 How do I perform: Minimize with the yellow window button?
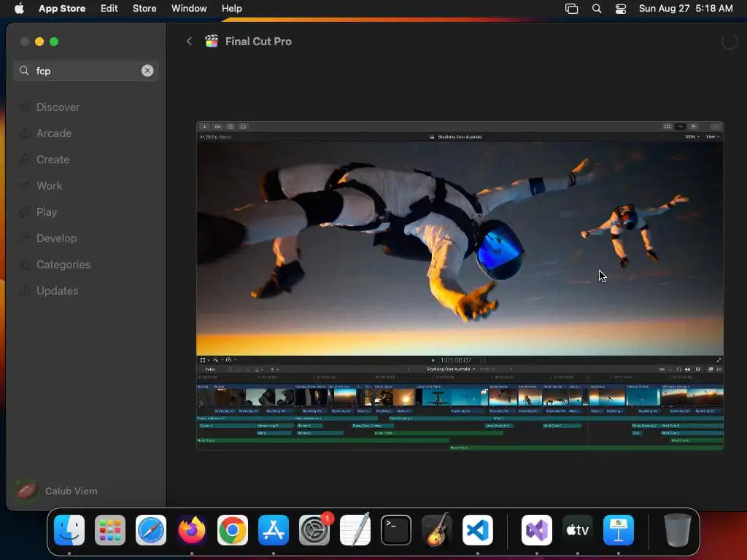[39, 42]
